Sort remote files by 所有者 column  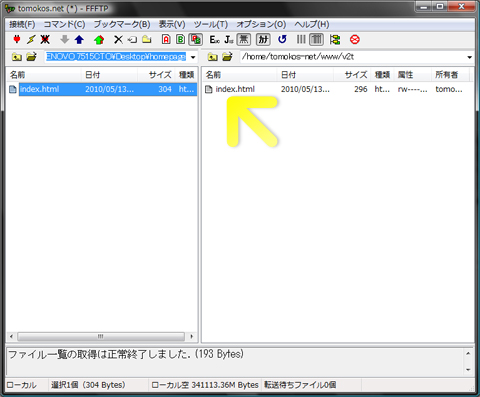450,75
